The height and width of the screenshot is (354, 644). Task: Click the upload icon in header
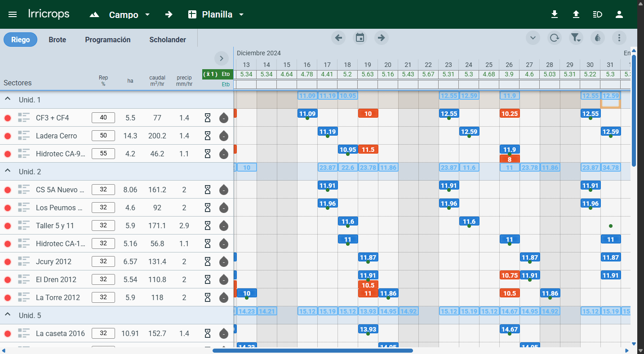576,14
